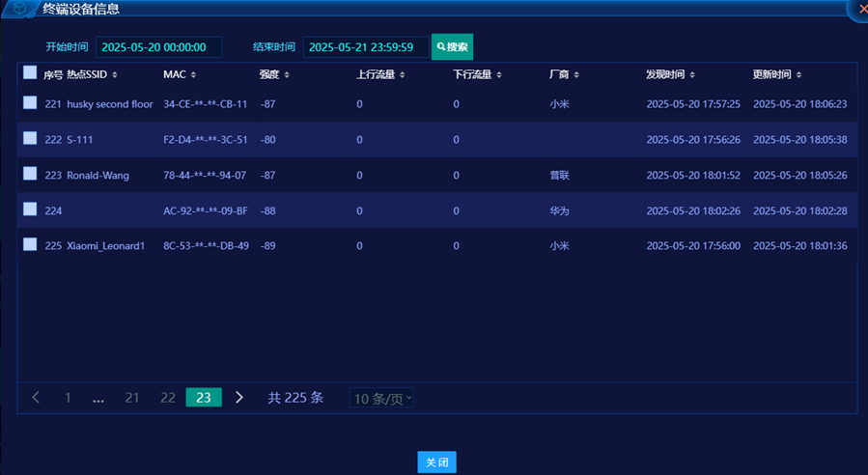Click MAC 78-44-**-**-94-07
Viewport: 868px width, 475px height.
[205, 175]
